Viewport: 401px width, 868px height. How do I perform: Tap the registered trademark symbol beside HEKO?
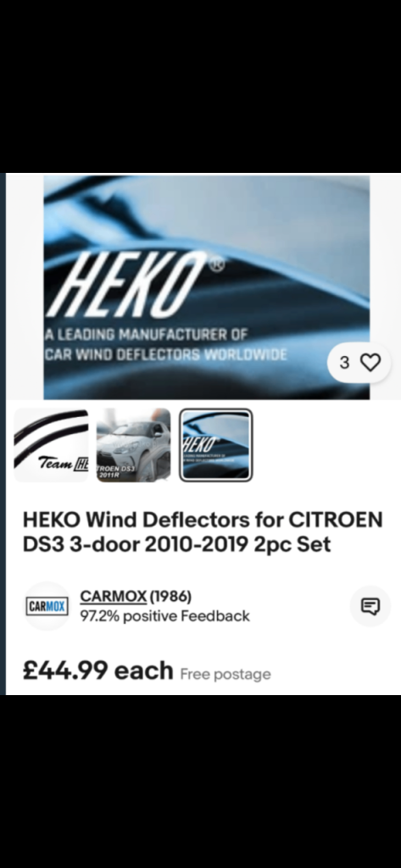pyautogui.click(x=215, y=265)
